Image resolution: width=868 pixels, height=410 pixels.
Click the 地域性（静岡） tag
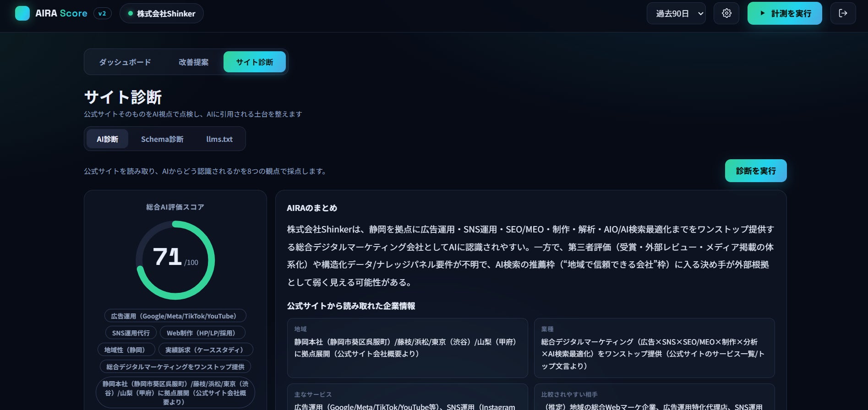(x=126, y=350)
